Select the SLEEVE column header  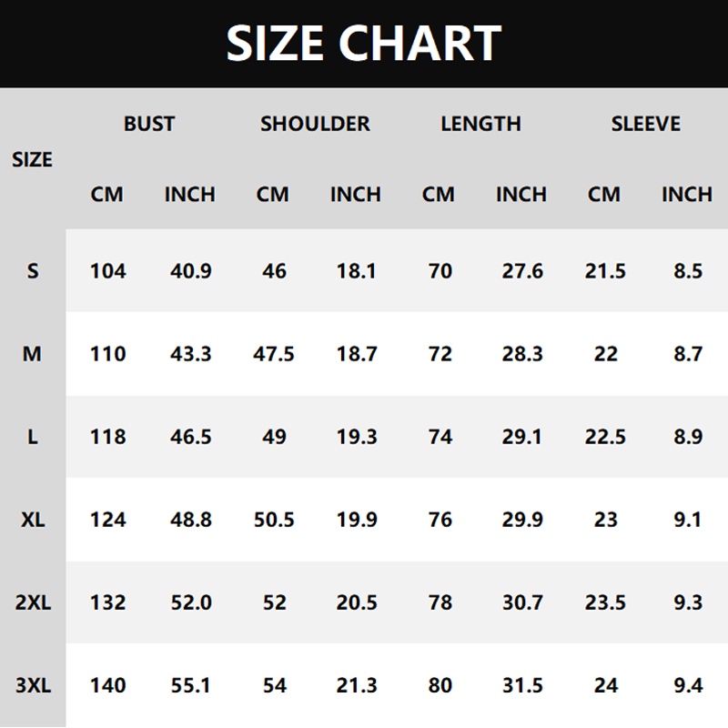pyautogui.click(x=646, y=124)
